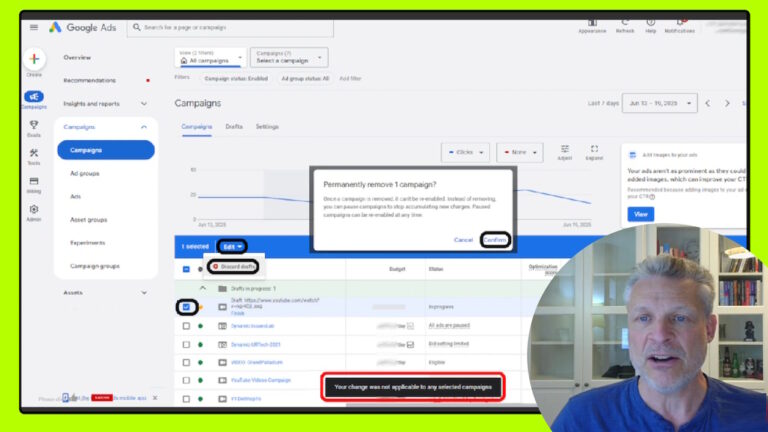Click the chart Expand icon
768x432 pixels.
click(x=594, y=150)
